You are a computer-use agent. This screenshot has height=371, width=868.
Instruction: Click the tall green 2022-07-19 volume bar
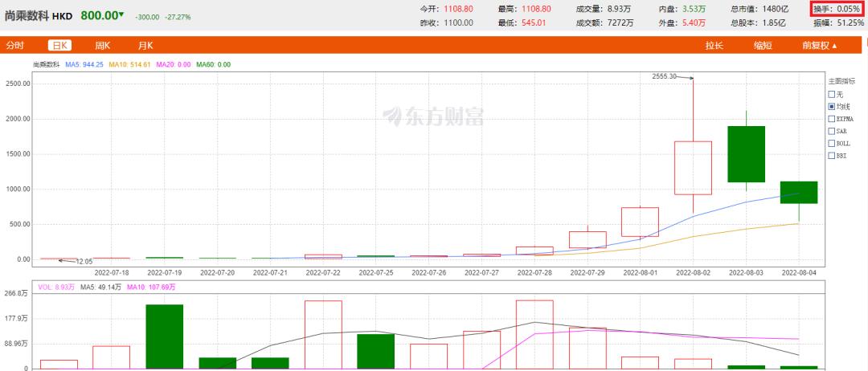(x=165, y=336)
